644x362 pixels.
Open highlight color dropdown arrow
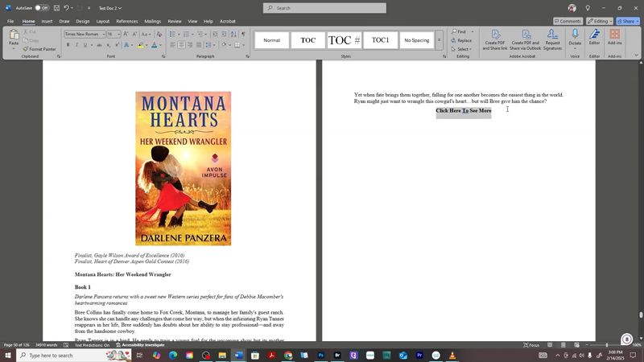click(147, 45)
